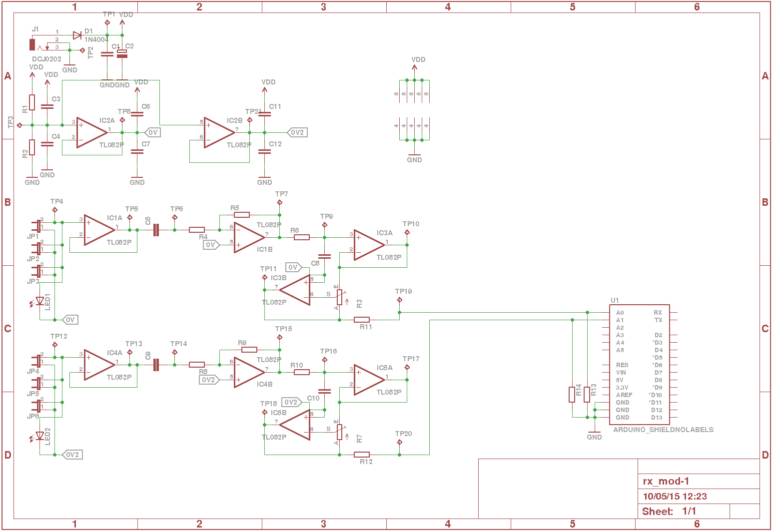Select the D1 diode symbol
The image size is (772, 532).
click(x=77, y=35)
